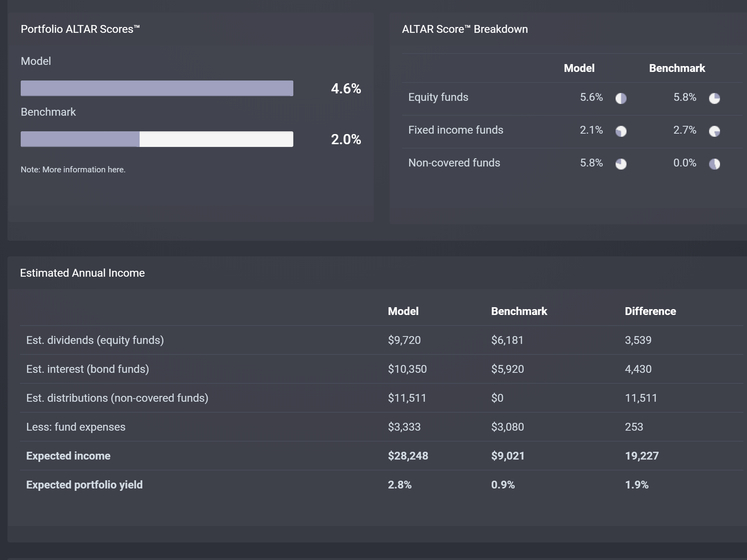Screen dimensions: 747x560
Task: Select the Model header in ALTAR Score Breakdown
Action: click(x=579, y=68)
